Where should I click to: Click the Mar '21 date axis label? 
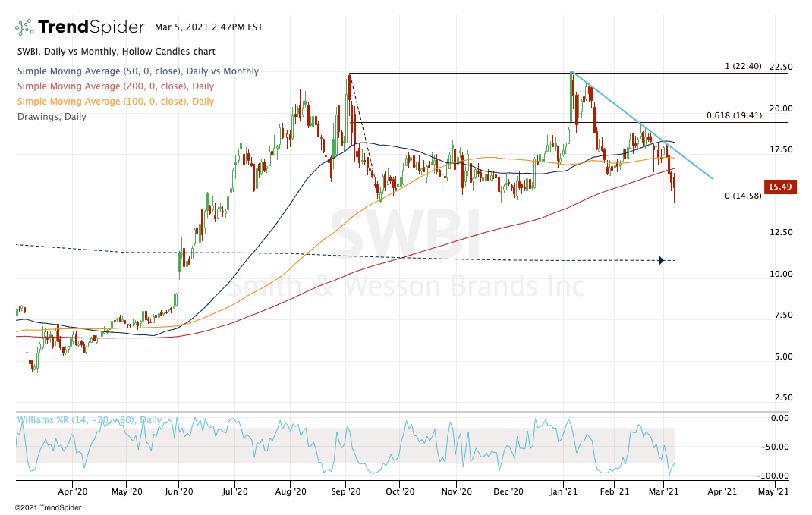coord(664,491)
